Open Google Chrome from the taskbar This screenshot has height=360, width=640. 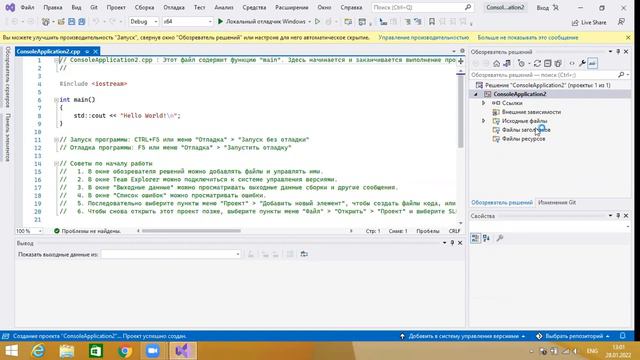coord(125,351)
